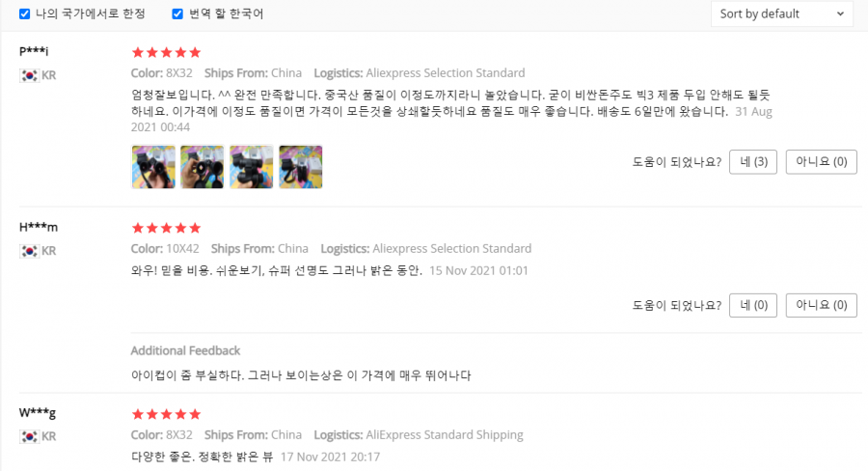
Task: Open second review photo thumbnail
Action: coord(203,167)
